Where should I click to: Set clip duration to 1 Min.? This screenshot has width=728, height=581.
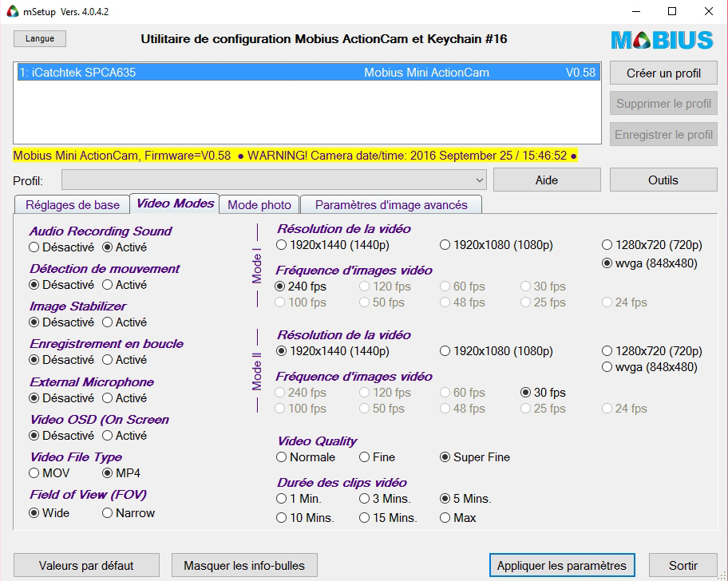[299, 498]
